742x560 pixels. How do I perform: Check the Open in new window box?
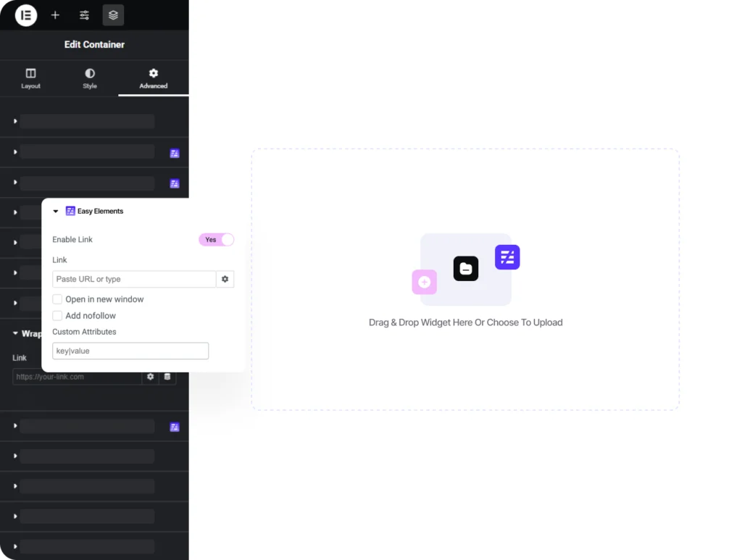coord(57,299)
